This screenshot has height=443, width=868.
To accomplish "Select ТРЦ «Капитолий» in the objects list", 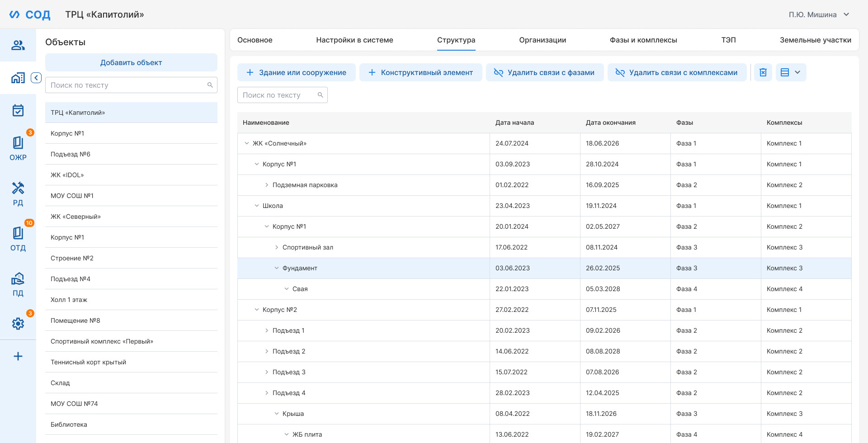I will [131, 113].
